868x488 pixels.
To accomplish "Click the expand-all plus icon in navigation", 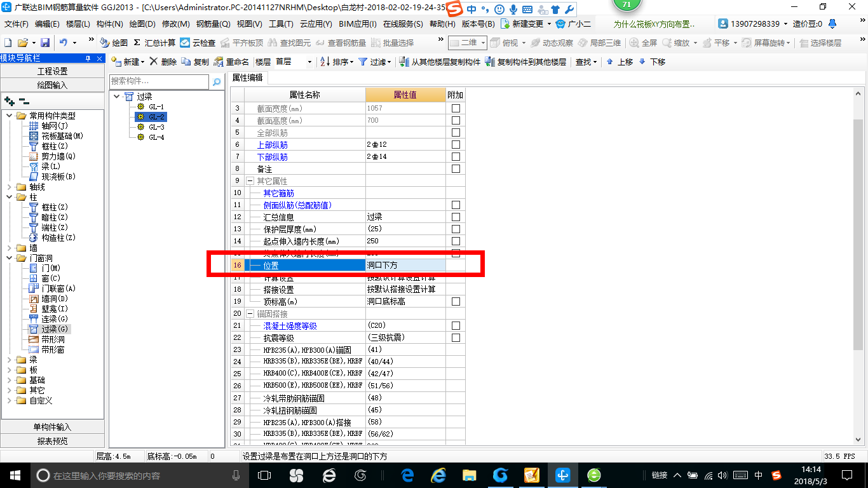I will point(9,101).
